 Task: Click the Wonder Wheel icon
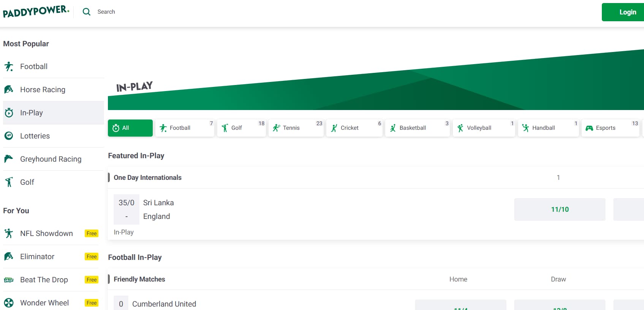coord(9,303)
